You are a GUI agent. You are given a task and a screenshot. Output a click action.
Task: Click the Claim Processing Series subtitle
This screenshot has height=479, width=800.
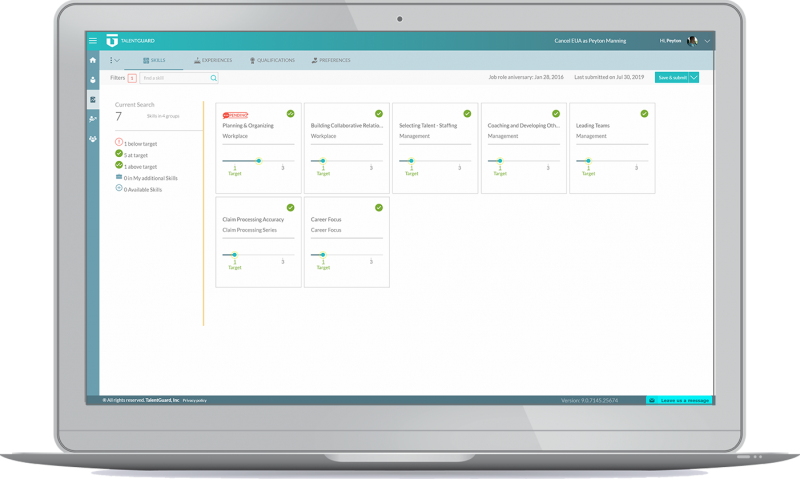[249, 230]
